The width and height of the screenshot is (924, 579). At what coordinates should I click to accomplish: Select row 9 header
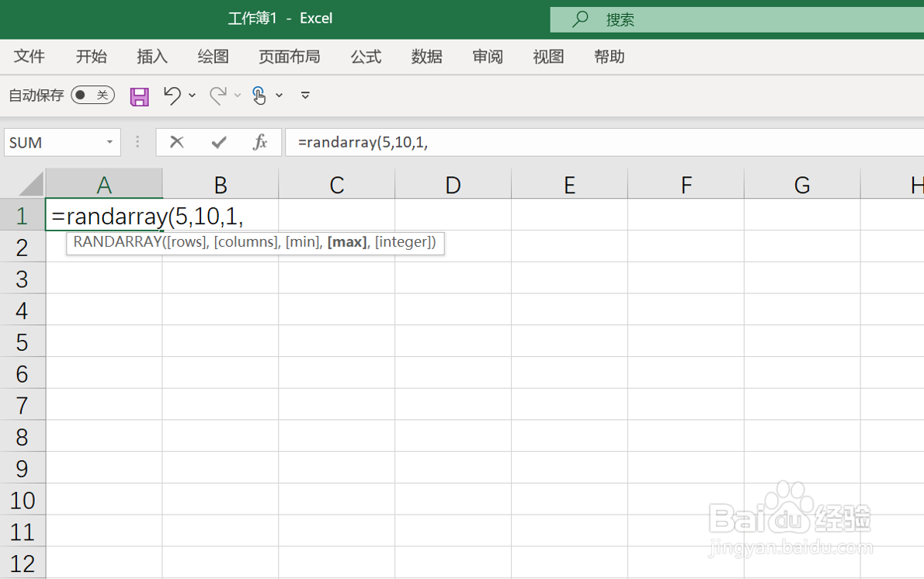click(x=23, y=468)
